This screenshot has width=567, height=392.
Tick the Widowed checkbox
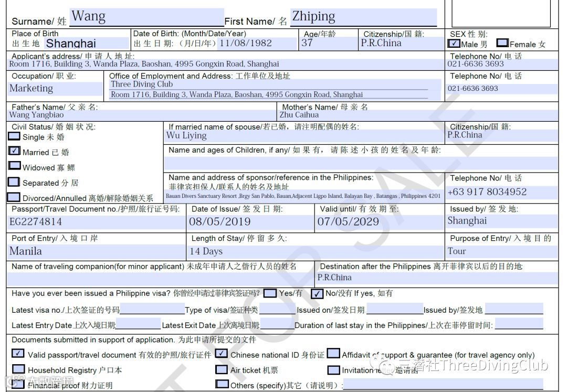coord(14,166)
